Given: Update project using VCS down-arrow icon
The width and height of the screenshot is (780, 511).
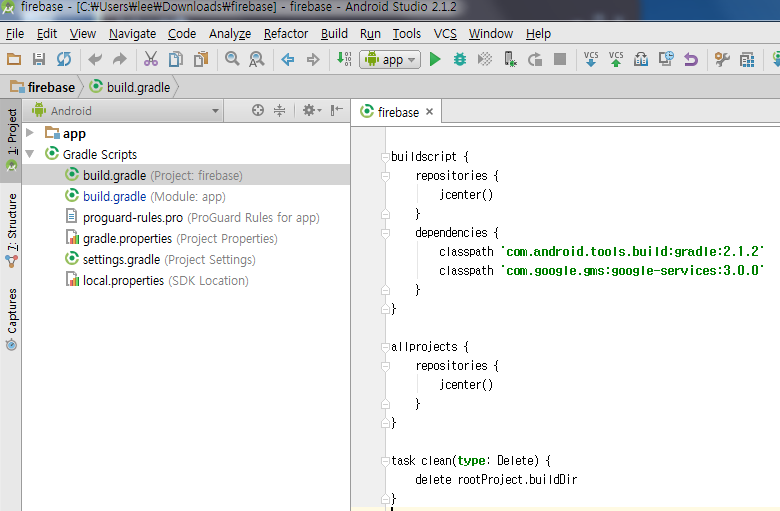Looking at the screenshot, I should click(x=591, y=59).
